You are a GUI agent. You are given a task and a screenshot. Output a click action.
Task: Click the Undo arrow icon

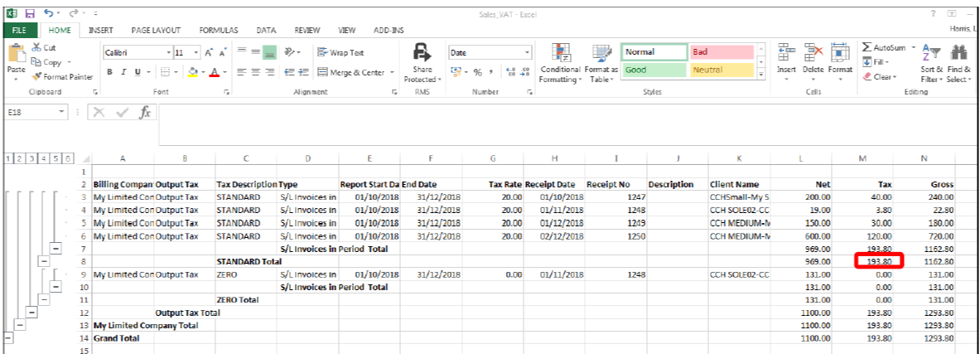pyautogui.click(x=49, y=13)
